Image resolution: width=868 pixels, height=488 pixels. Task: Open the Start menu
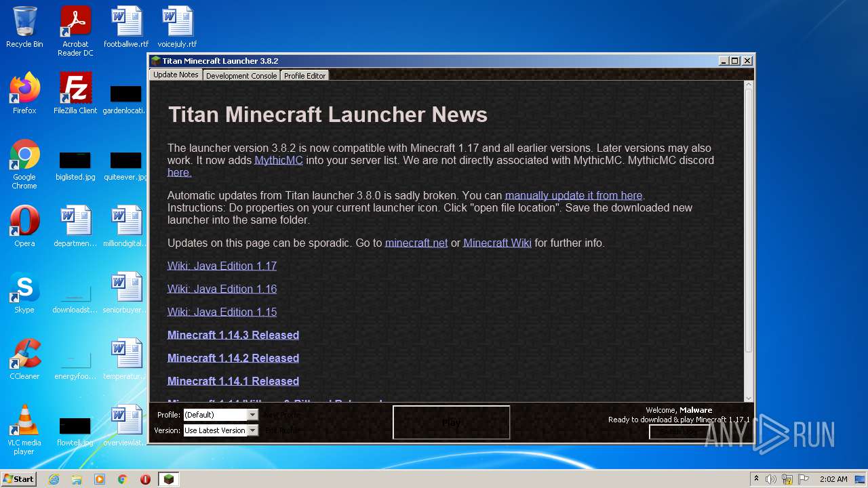point(18,479)
